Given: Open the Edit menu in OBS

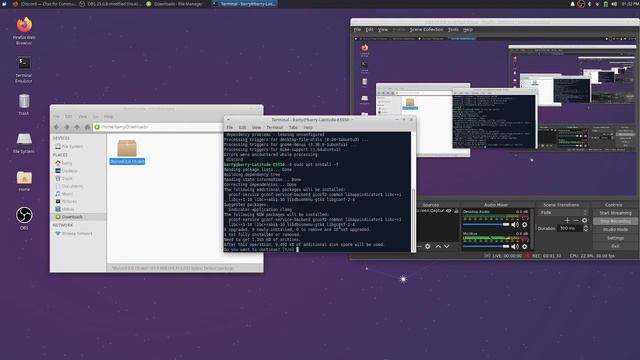Looking at the screenshot, I should coord(369,30).
